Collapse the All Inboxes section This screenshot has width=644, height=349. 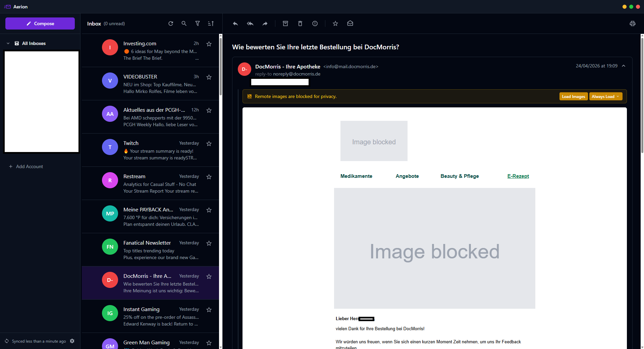point(8,43)
